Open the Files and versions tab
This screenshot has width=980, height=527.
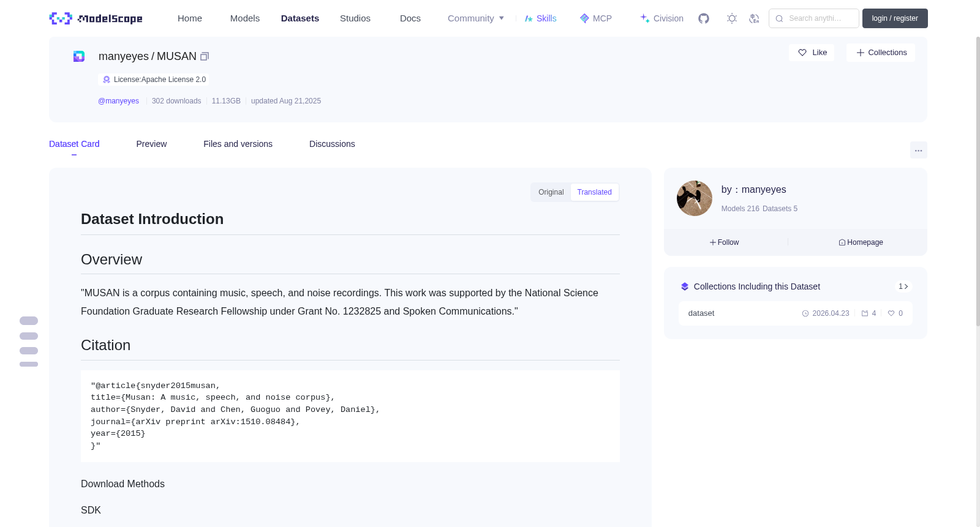pyautogui.click(x=238, y=144)
